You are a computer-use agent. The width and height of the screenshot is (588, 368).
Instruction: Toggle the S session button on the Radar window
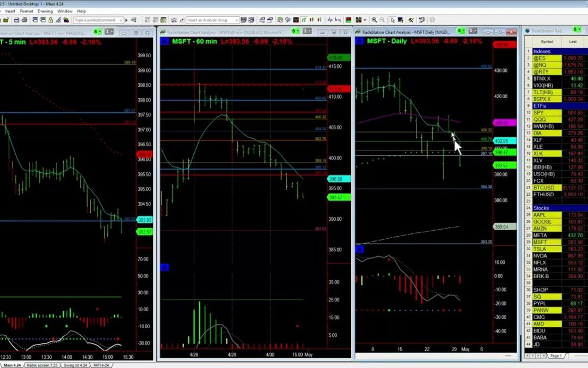[575, 29]
